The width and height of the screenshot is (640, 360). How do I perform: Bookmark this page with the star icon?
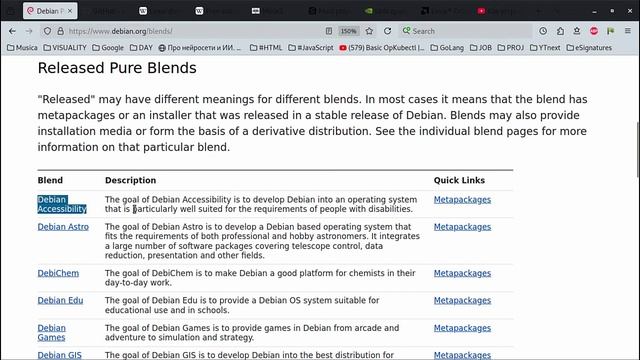click(x=369, y=31)
